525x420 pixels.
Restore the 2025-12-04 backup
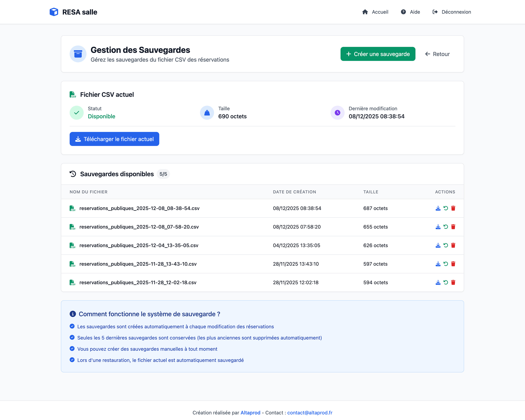pyautogui.click(x=445, y=245)
